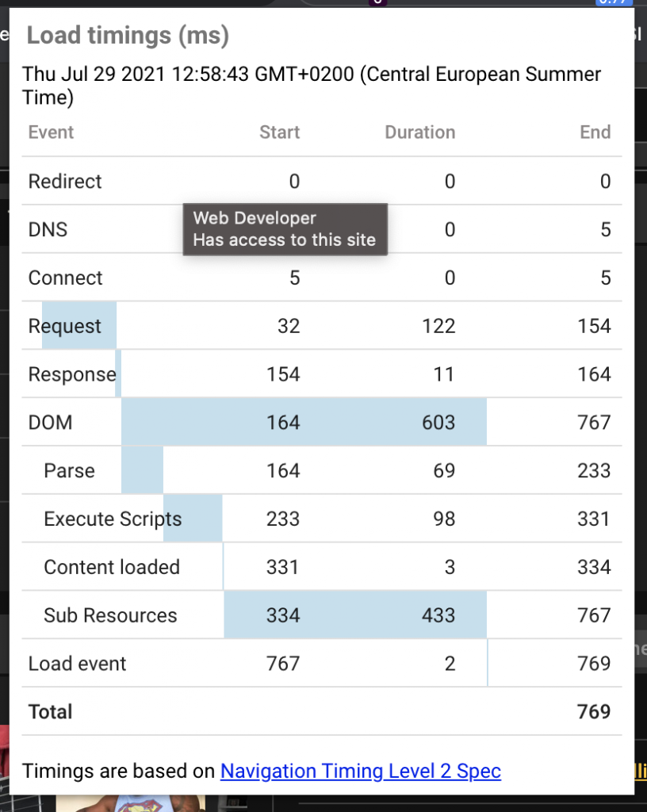Select the Redirect row label

[x=65, y=182]
